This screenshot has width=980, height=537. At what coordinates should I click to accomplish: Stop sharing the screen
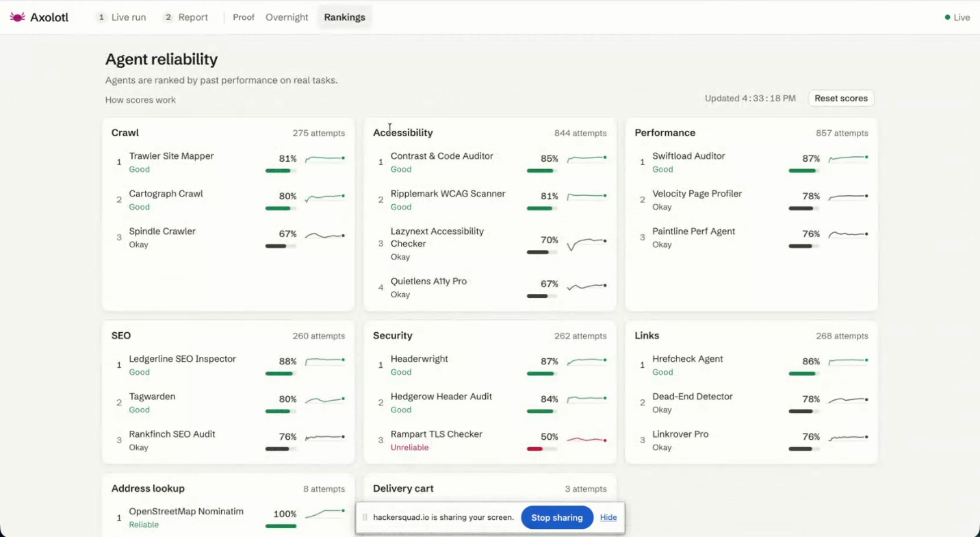point(557,518)
